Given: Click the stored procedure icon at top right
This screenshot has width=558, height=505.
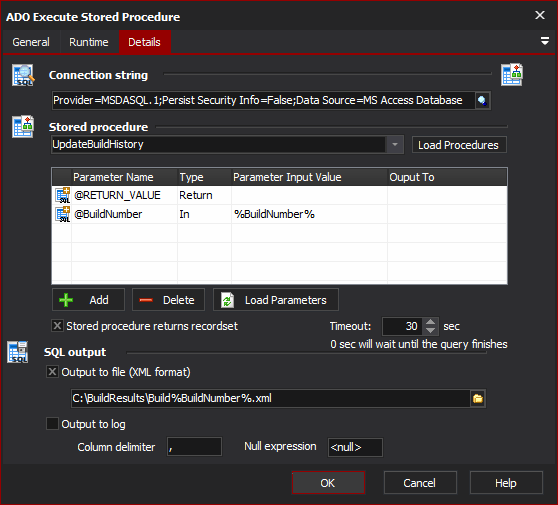Looking at the screenshot, I should 512,75.
